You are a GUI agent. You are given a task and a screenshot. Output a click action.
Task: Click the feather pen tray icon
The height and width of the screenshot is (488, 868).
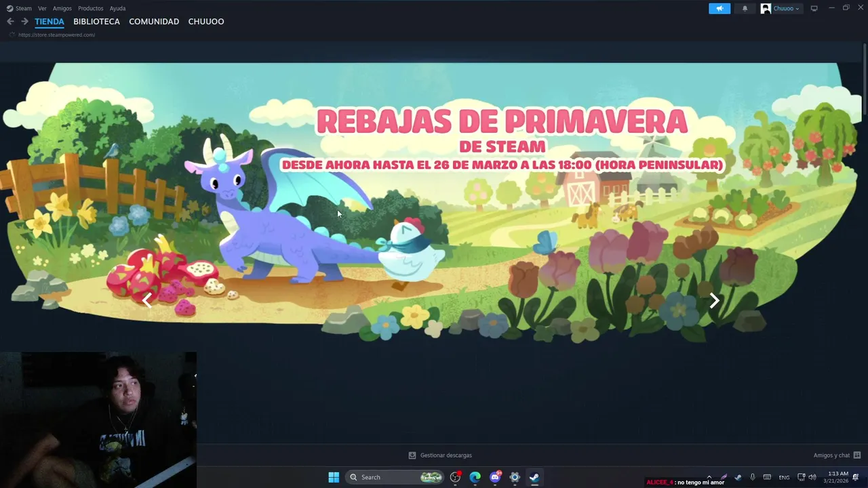[x=724, y=477]
